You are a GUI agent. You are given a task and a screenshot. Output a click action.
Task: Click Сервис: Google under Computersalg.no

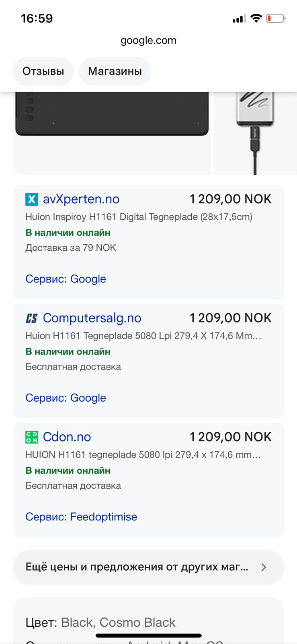click(66, 398)
